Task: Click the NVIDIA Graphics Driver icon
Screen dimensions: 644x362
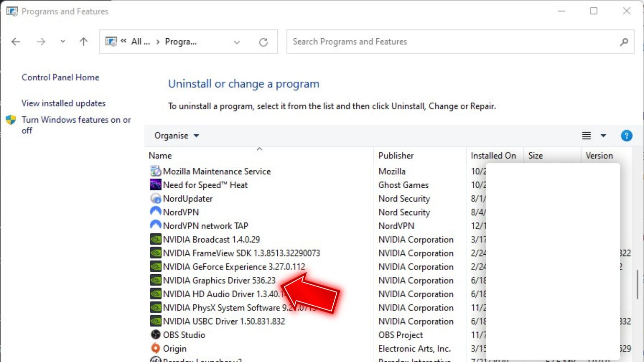Action: coord(155,280)
